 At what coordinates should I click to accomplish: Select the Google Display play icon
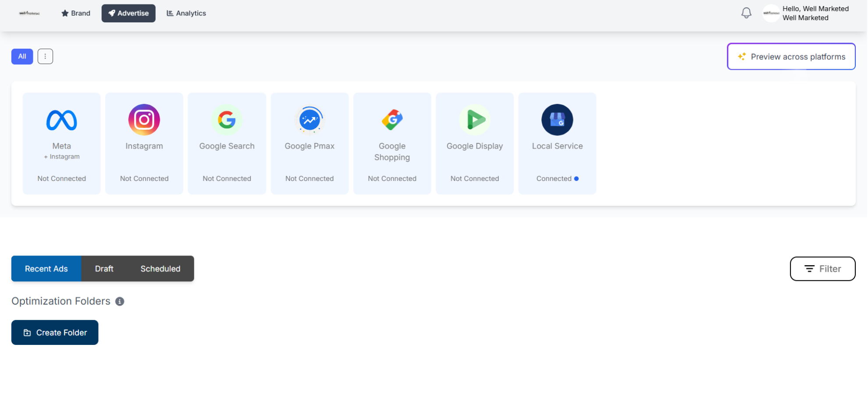coord(475,120)
